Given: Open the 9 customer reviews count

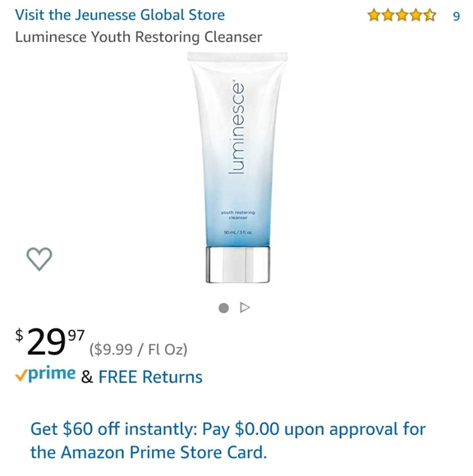Looking at the screenshot, I should click(457, 16).
